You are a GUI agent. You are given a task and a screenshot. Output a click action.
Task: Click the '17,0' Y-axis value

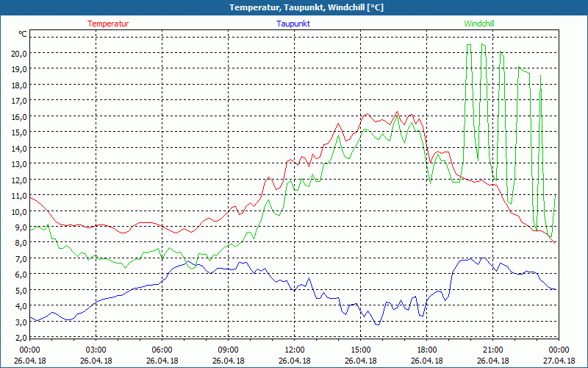click(x=19, y=101)
